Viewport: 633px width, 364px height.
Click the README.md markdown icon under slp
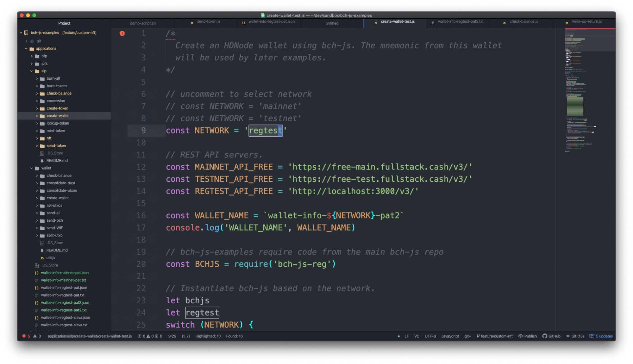pos(42,161)
